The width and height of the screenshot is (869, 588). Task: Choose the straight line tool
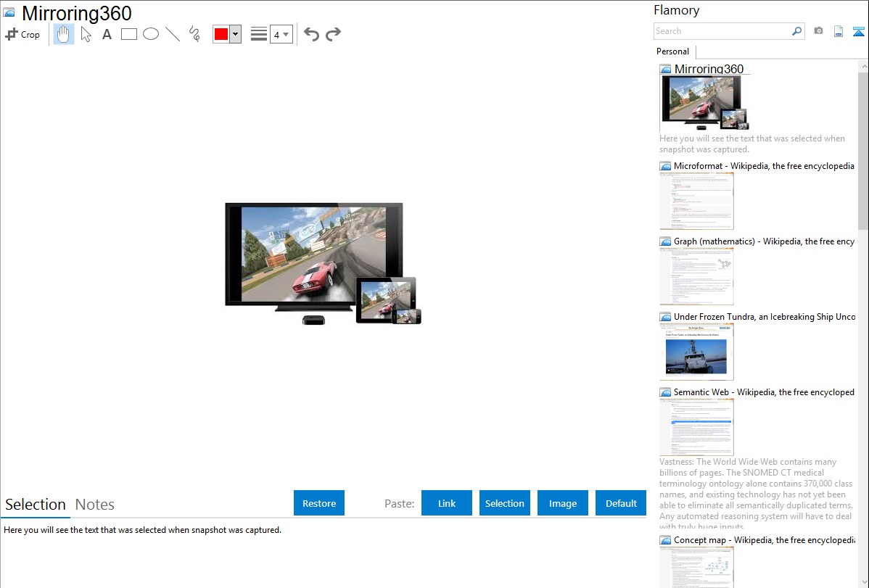173,34
